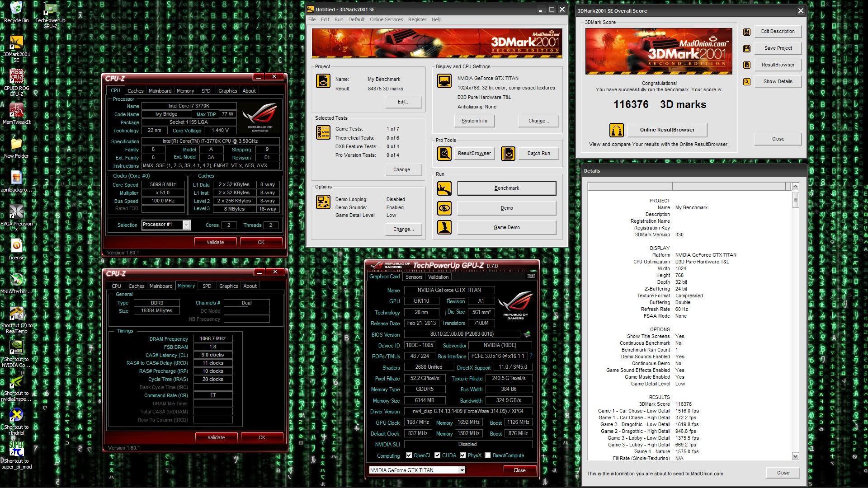
Task: Click the Details scrollbar up arrow
Action: [795, 186]
